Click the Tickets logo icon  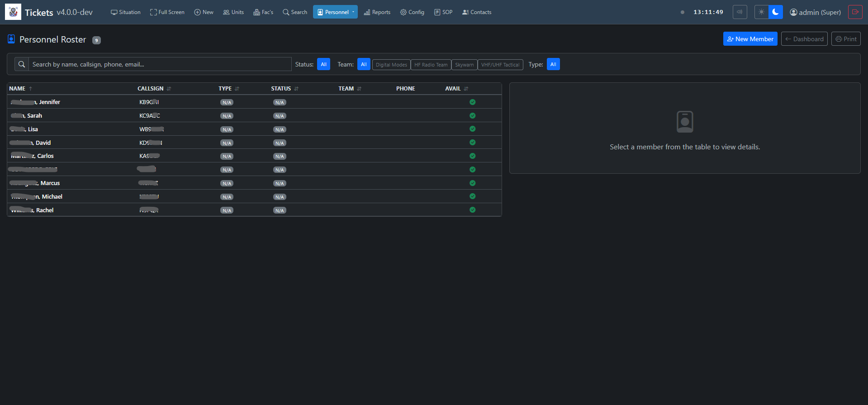coord(13,12)
